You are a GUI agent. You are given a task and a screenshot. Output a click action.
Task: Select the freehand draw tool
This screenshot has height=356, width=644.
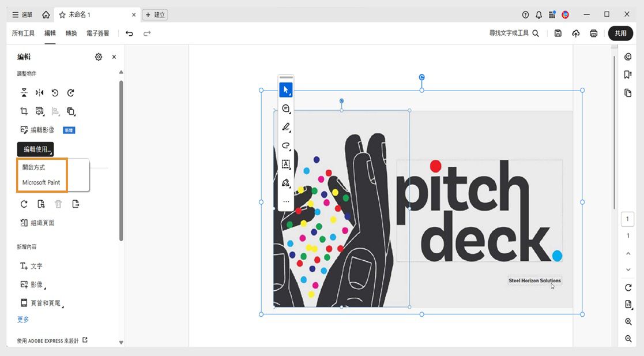(x=286, y=145)
